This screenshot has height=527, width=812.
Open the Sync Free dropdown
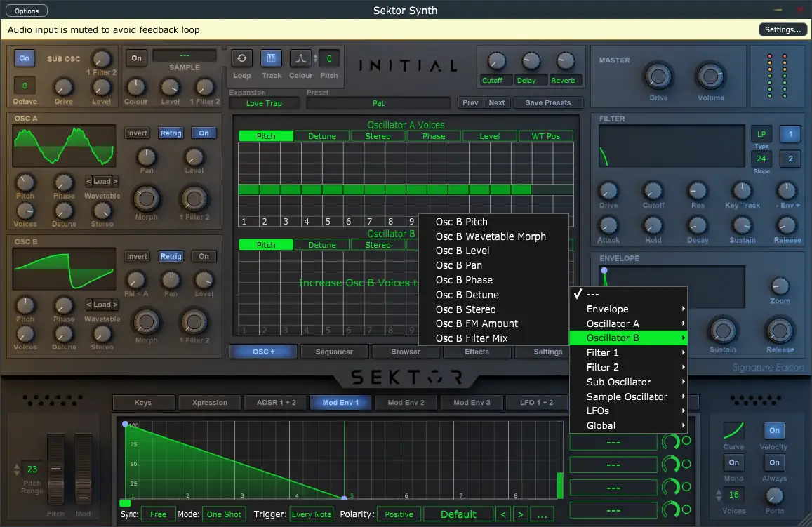(x=158, y=514)
